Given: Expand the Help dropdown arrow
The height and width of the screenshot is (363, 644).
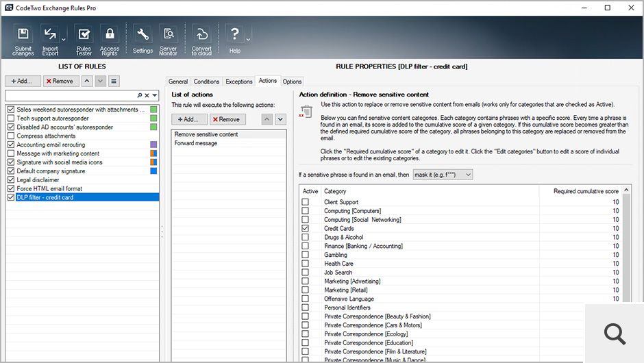Looking at the screenshot, I should [248, 40].
